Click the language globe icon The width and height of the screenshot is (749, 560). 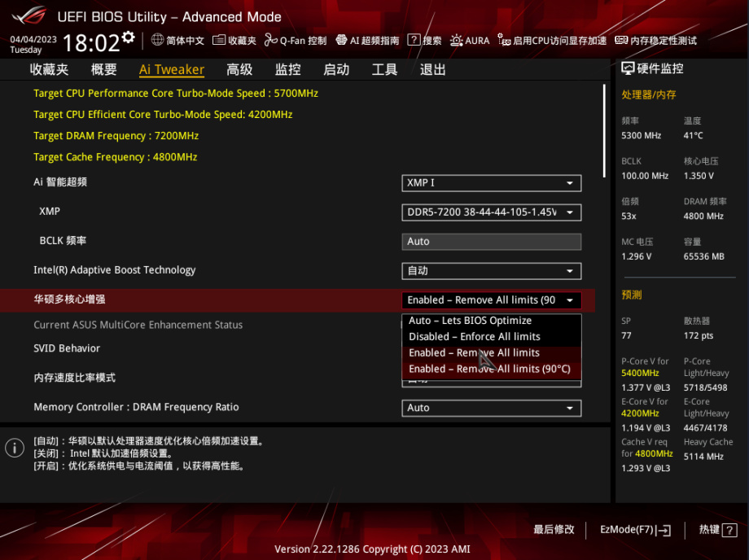tap(157, 40)
